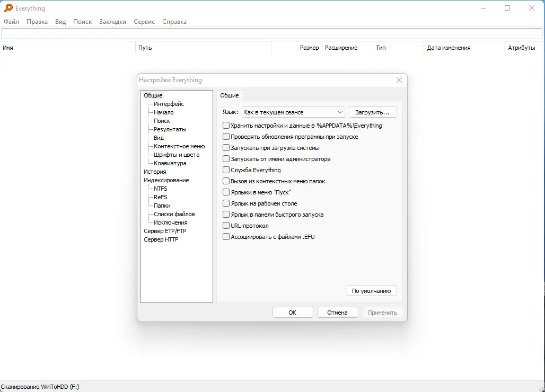Select Папки in the settings tree
The width and height of the screenshot is (545, 392).
(x=162, y=206)
